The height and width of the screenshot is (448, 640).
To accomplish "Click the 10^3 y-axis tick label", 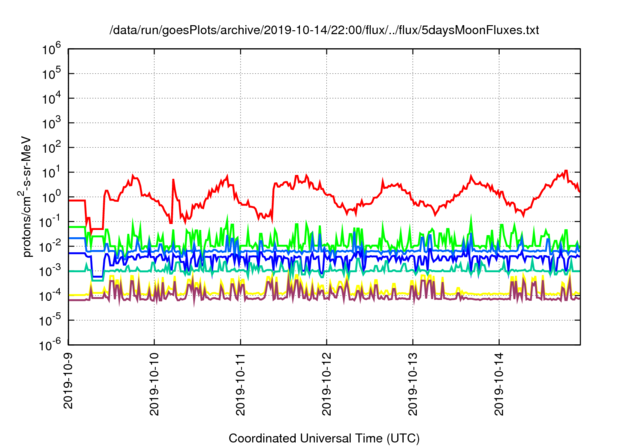I will tap(51, 123).
